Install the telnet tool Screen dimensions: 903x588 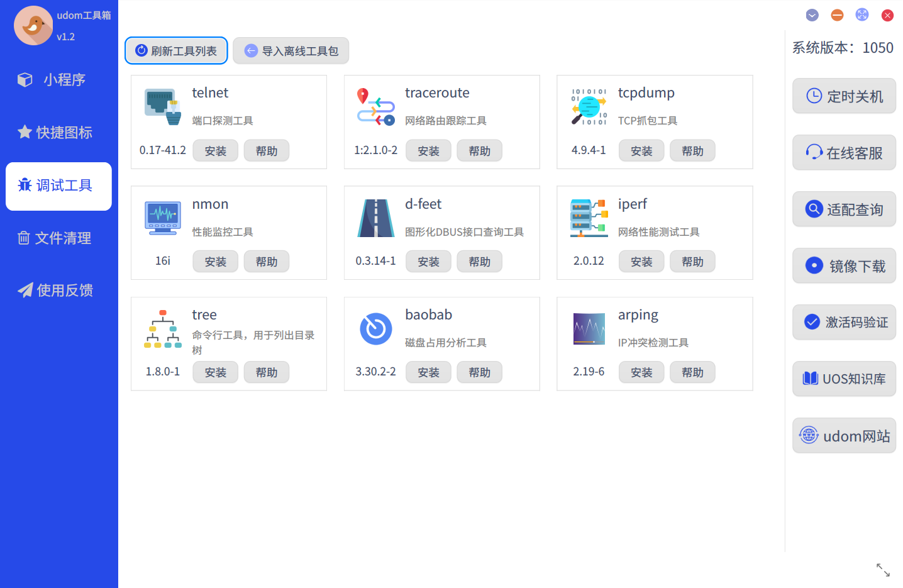point(215,151)
